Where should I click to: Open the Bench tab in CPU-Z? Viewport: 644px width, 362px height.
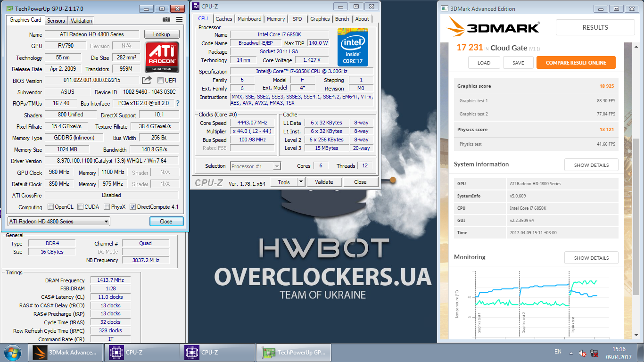click(x=342, y=19)
